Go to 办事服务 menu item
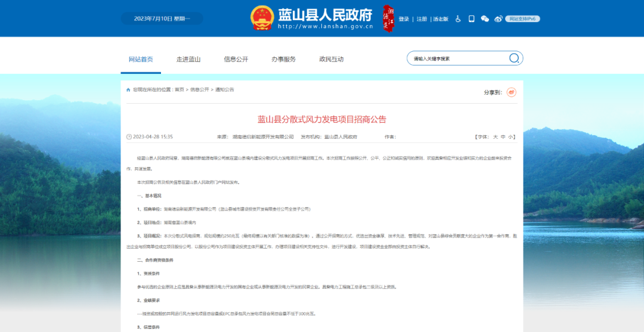Viewport: 644px width, 332px height. pos(284,59)
